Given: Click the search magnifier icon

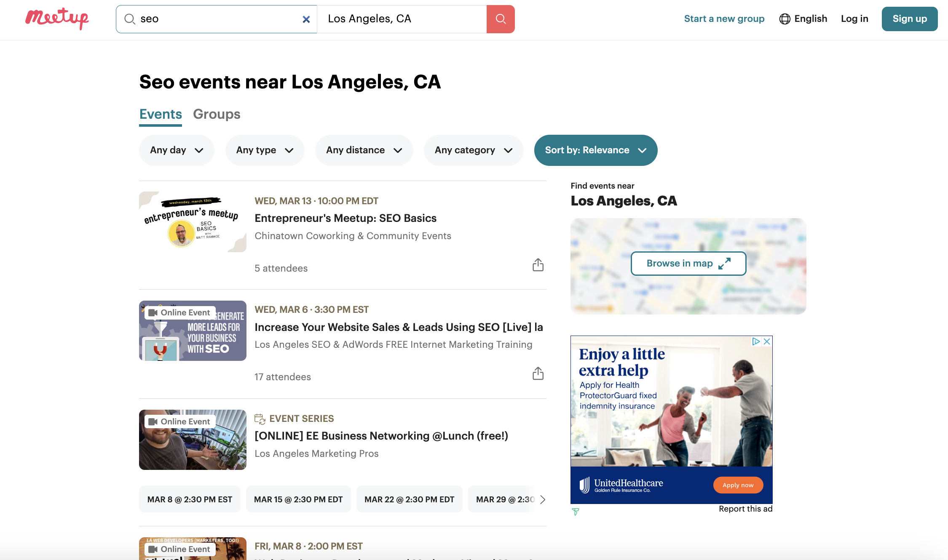Looking at the screenshot, I should point(501,19).
